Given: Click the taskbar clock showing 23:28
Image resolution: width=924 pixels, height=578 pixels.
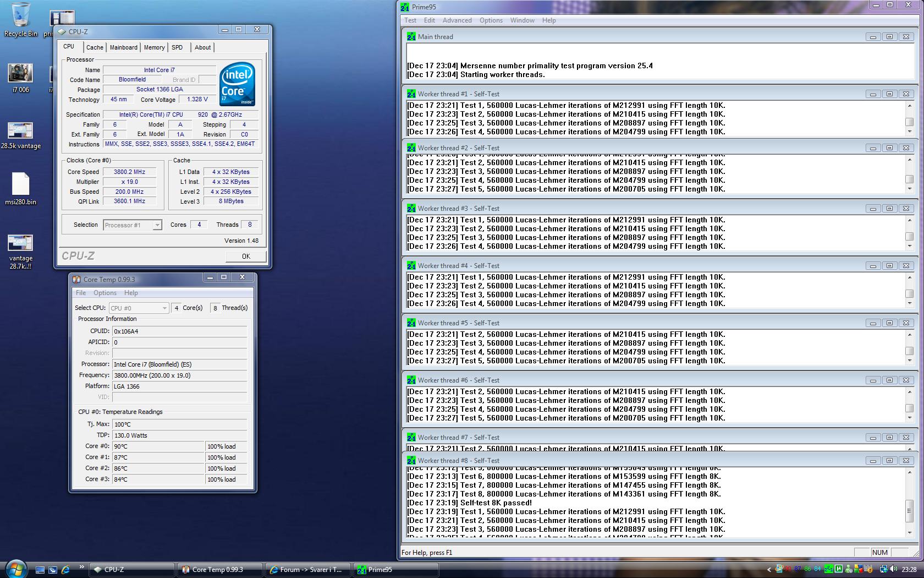Looking at the screenshot, I should tap(909, 569).
